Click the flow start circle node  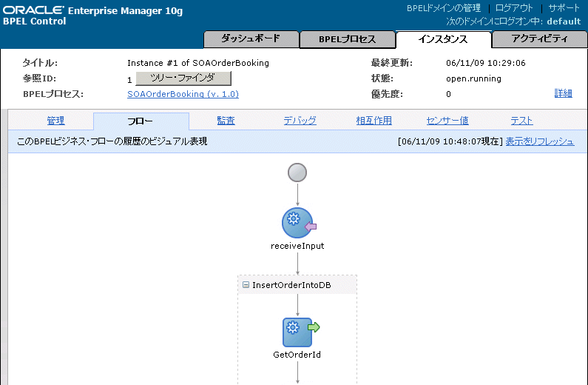click(297, 173)
